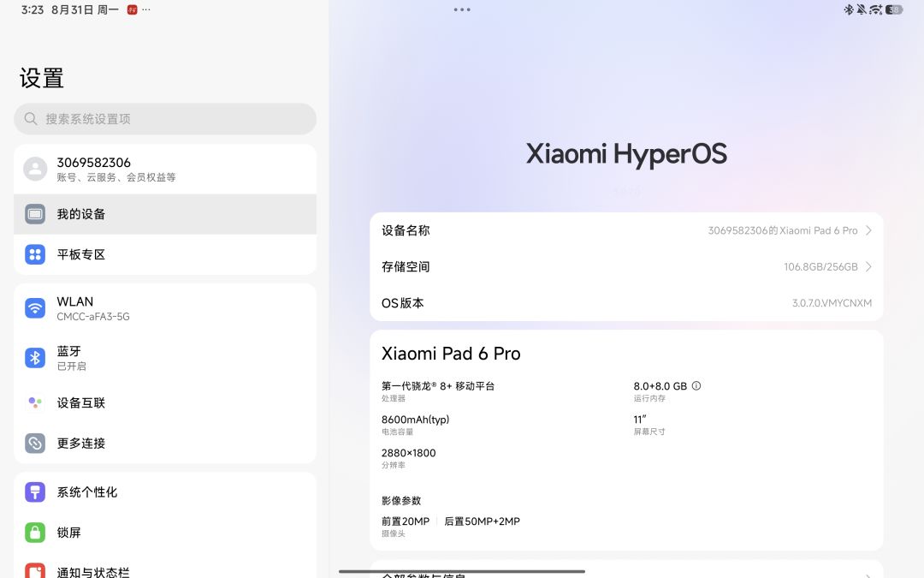Tap the more connections link icon
Image resolution: width=924 pixels, height=578 pixels.
click(x=35, y=443)
